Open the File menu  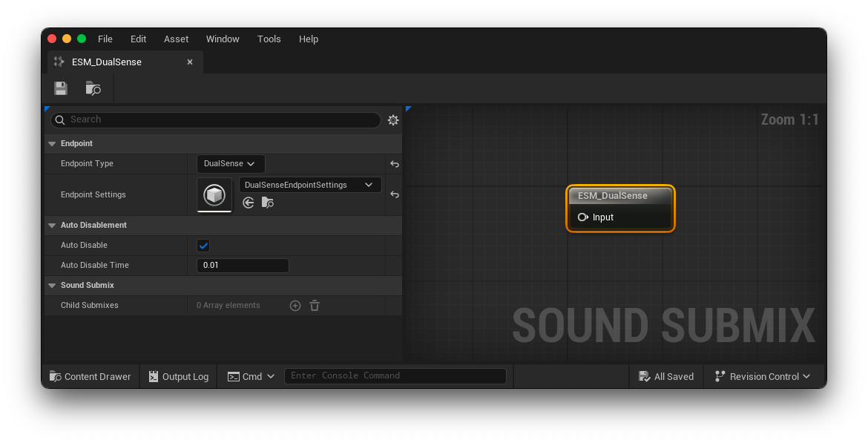point(105,39)
